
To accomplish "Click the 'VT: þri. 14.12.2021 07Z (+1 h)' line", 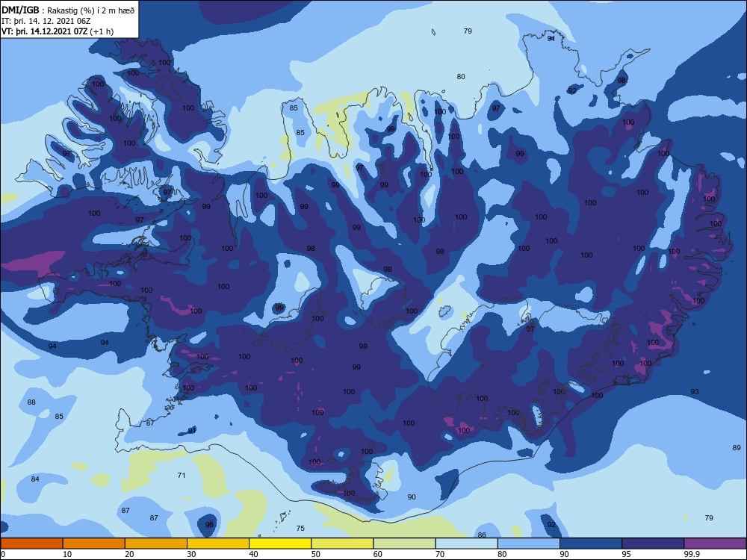I will point(58,31).
